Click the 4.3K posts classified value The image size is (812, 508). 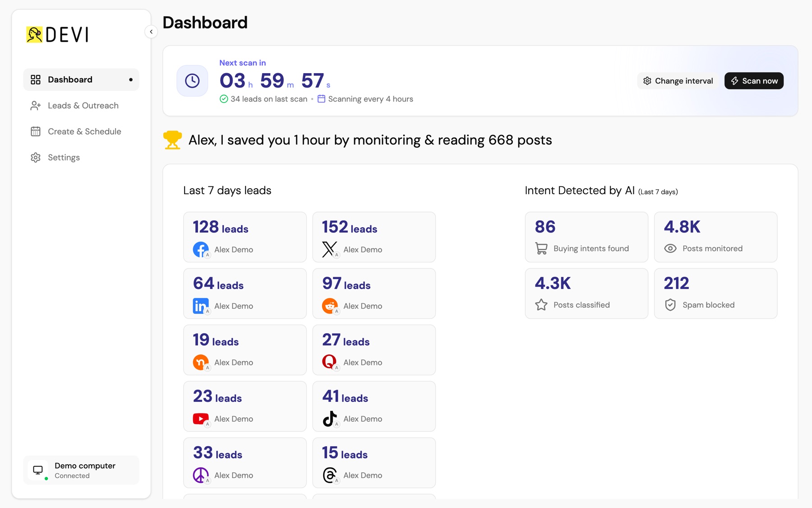pos(553,283)
